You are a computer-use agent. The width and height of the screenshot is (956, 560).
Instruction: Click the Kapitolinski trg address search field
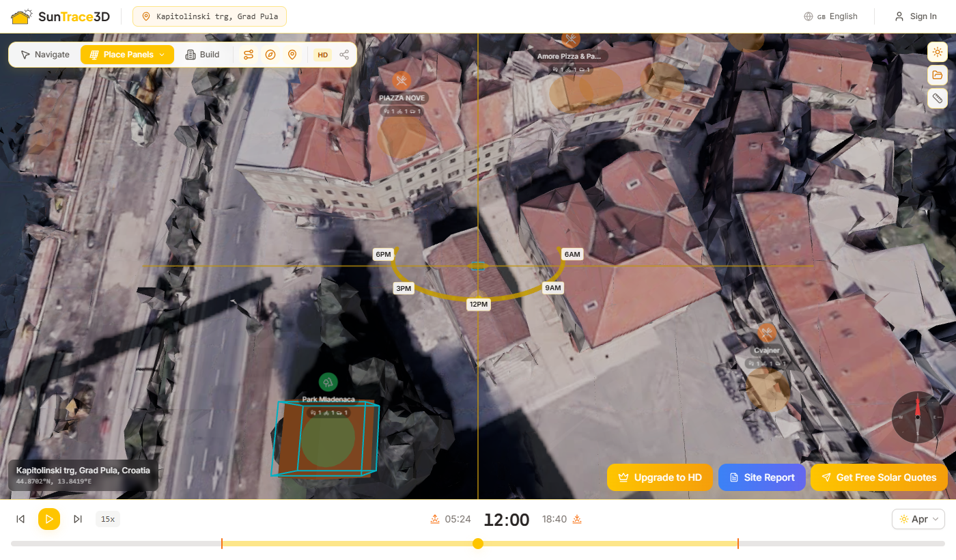click(210, 16)
